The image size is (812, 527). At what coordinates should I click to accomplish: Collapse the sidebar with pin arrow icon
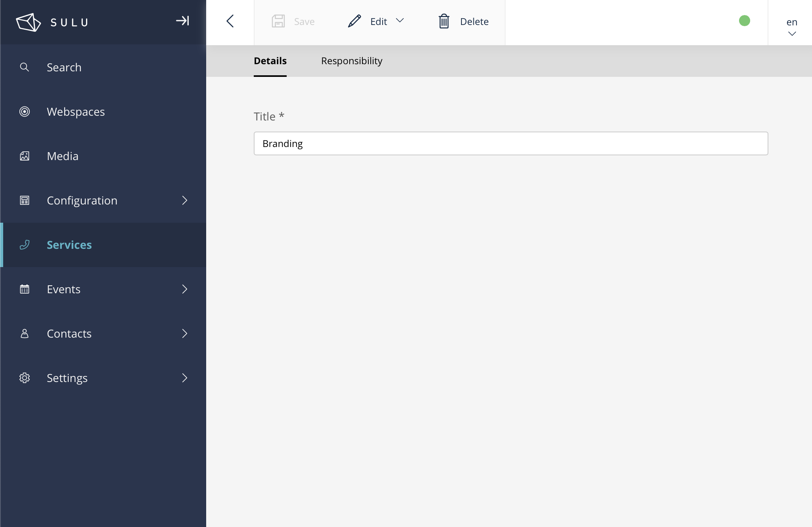coord(182,21)
